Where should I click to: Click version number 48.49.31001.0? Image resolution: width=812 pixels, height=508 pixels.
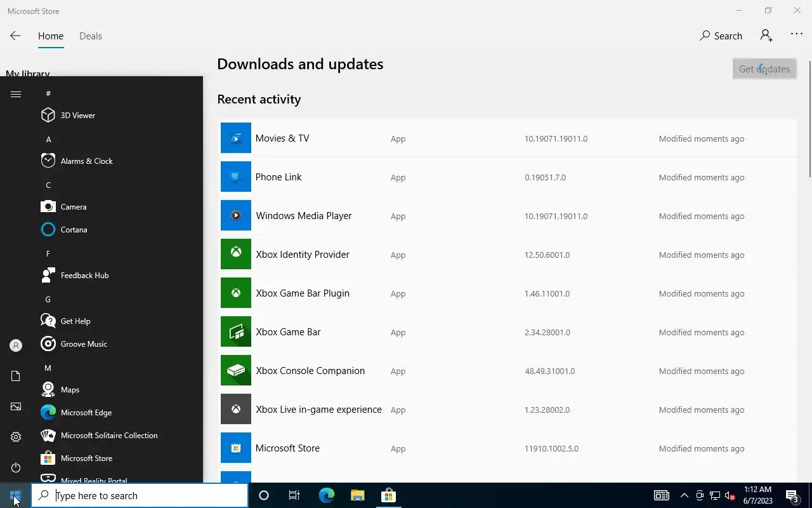pyautogui.click(x=549, y=371)
